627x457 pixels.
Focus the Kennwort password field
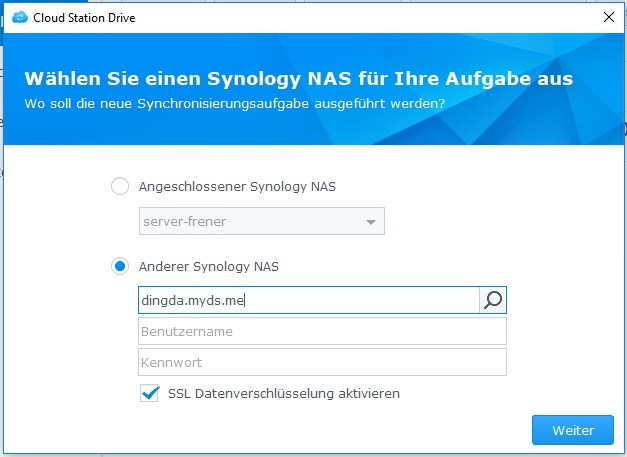pos(322,362)
